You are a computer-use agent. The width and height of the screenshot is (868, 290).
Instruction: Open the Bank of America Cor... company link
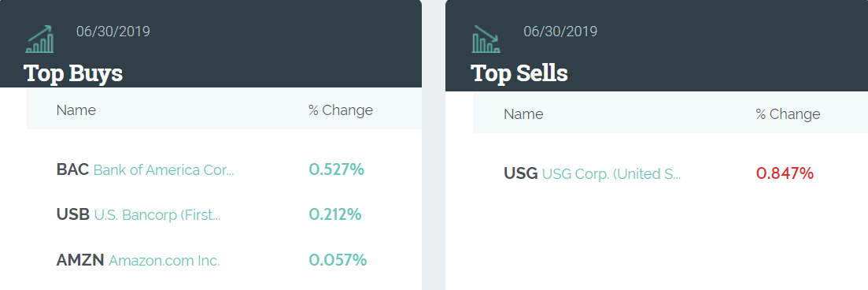(164, 169)
